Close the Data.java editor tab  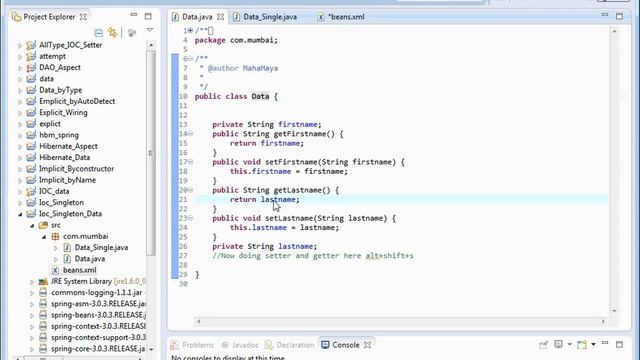coord(220,17)
